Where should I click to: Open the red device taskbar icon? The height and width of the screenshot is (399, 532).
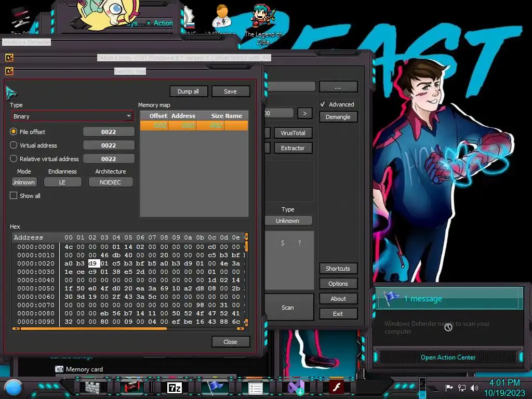tap(132, 388)
